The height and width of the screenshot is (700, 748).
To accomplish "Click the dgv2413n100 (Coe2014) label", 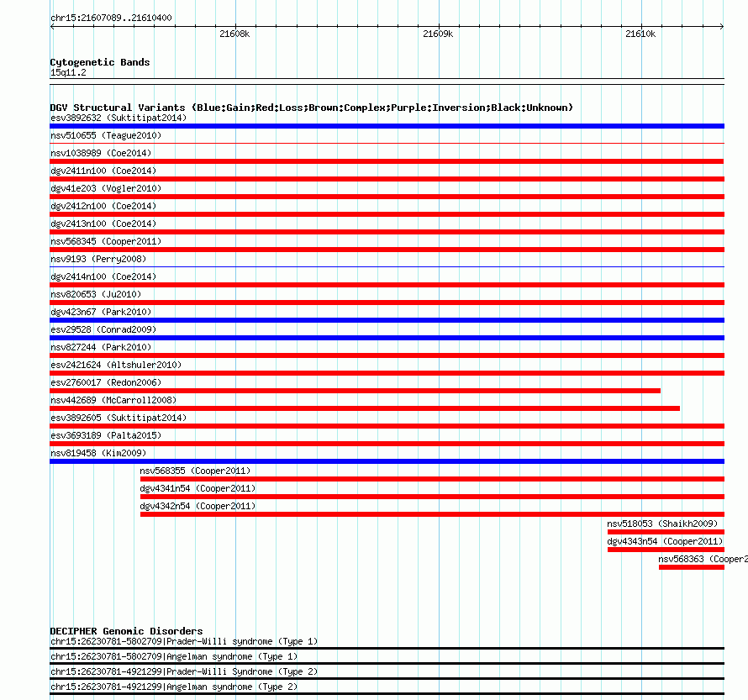I will click(103, 224).
